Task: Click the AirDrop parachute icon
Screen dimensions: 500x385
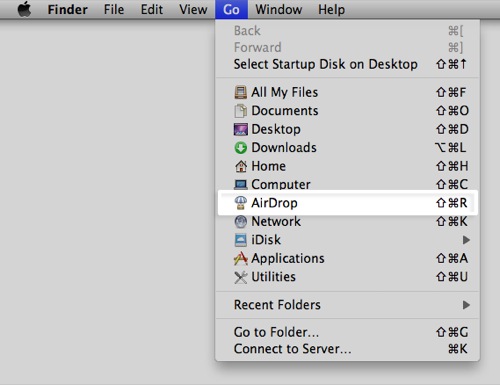Action: click(x=240, y=203)
